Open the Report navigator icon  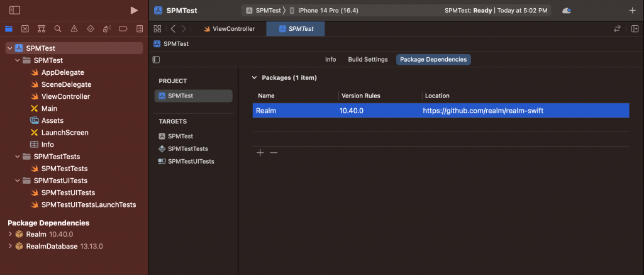point(140,29)
